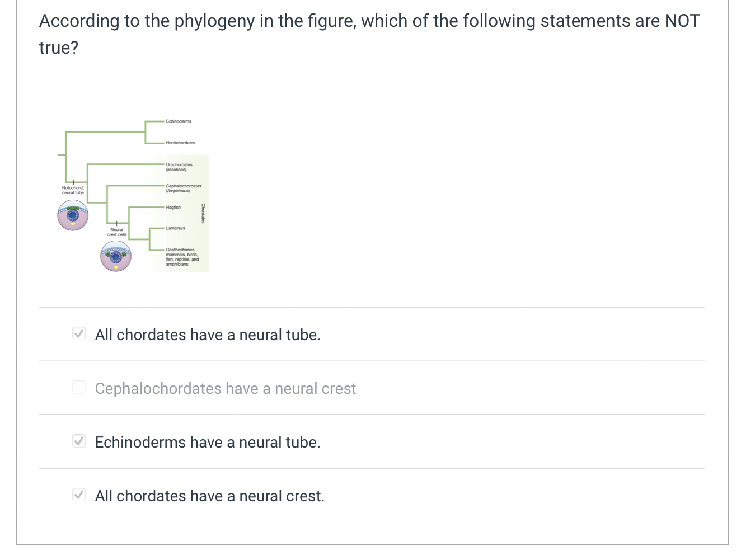Click the notochord neural tube cross-section image

pyautogui.click(x=73, y=215)
